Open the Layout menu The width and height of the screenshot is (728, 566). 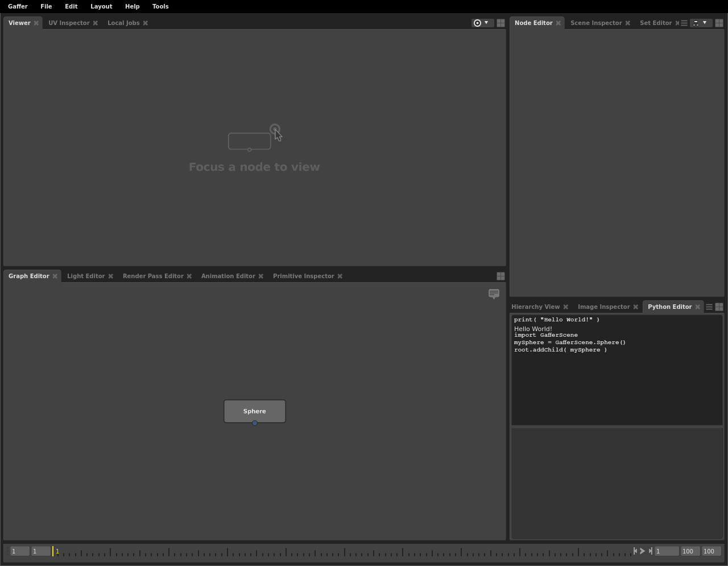coord(101,6)
